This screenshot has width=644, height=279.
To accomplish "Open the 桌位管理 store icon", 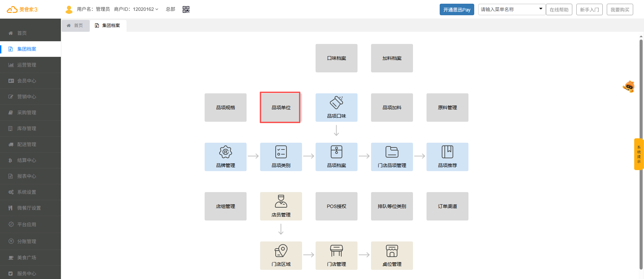I will (392, 251).
